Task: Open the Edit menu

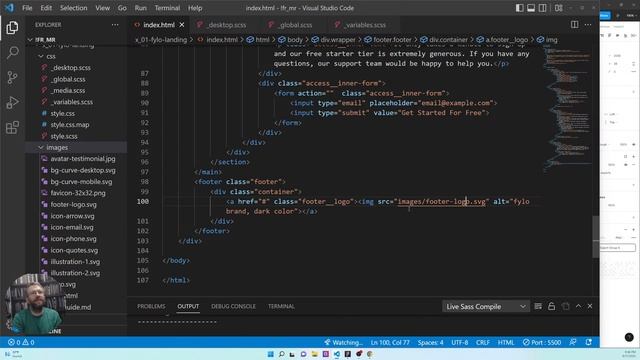Action: coord(46,8)
